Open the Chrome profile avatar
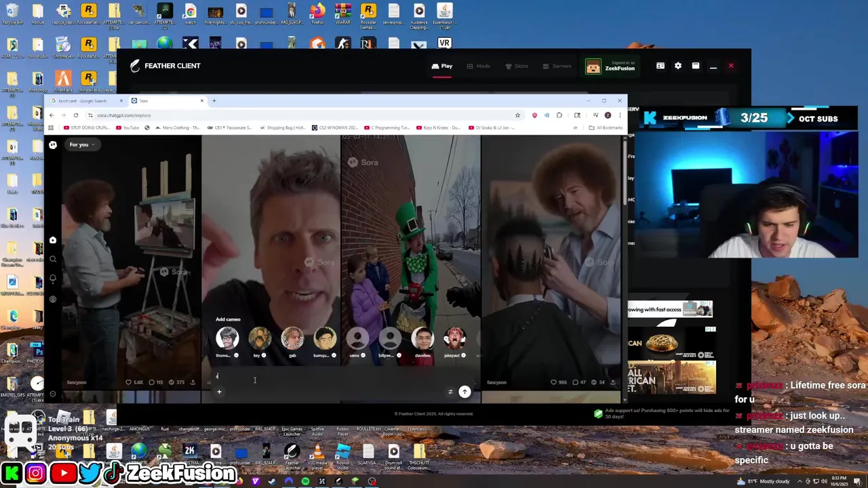868x488 pixels. pyautogui.click(x=608, y=115)
